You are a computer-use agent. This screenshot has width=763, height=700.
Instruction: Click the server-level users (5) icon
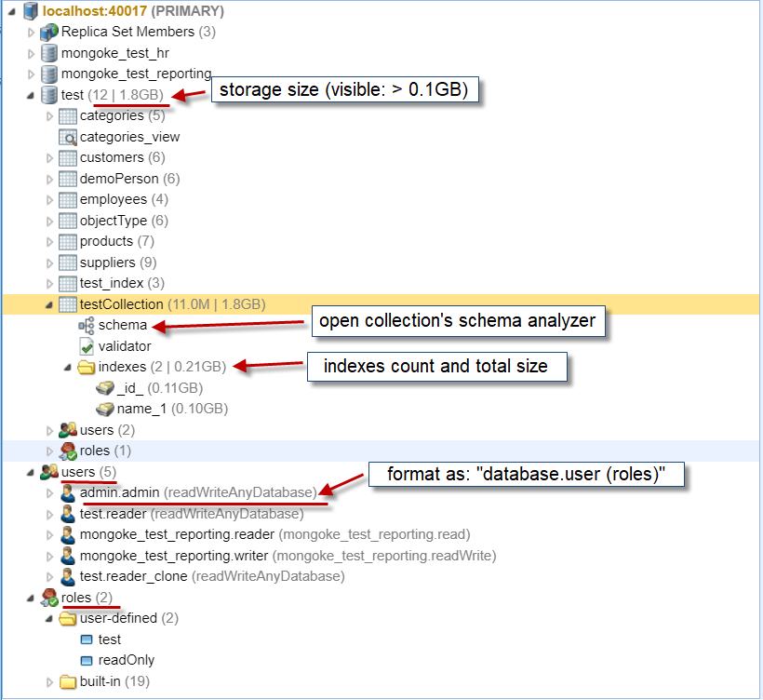[x=49, y=472]
